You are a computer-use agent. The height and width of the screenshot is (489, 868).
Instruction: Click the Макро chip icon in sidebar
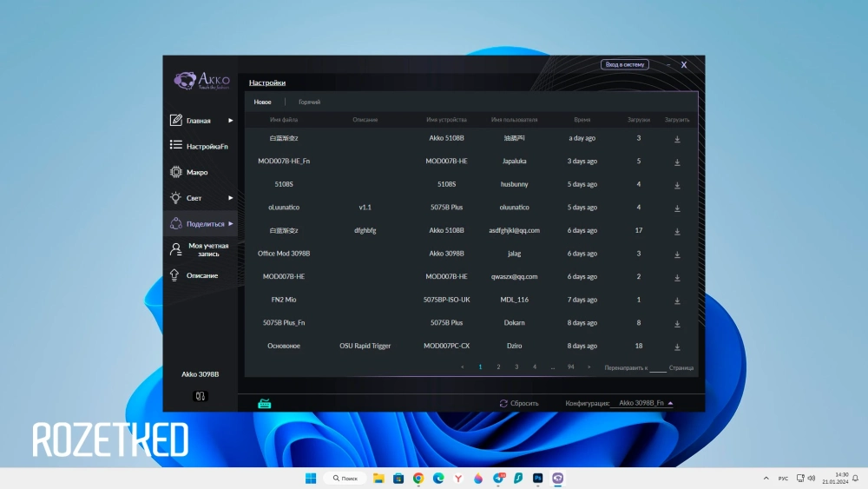click(175, 172)
